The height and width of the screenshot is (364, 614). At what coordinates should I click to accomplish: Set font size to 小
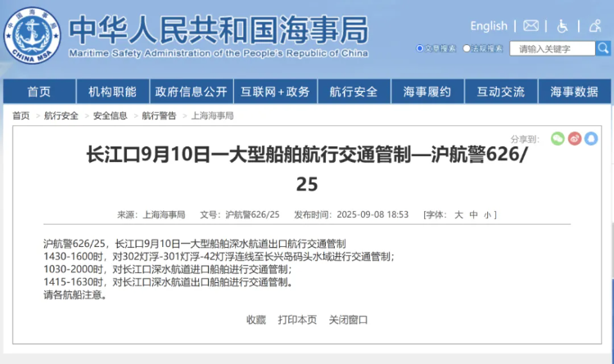tap(486, 215)
